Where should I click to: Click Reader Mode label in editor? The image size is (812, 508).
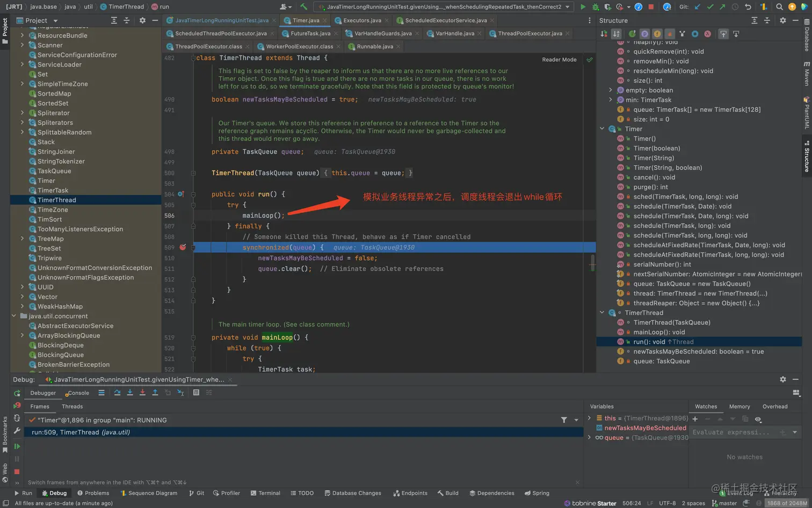pos(559,60)
